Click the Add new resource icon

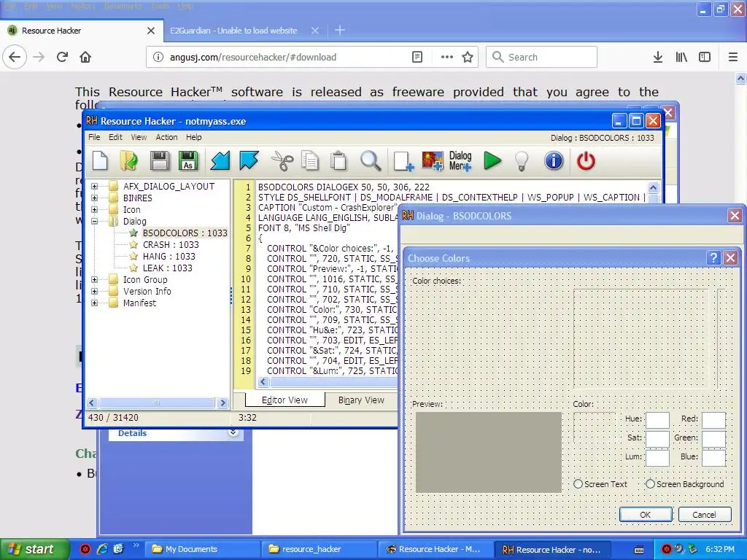[403, 161]
